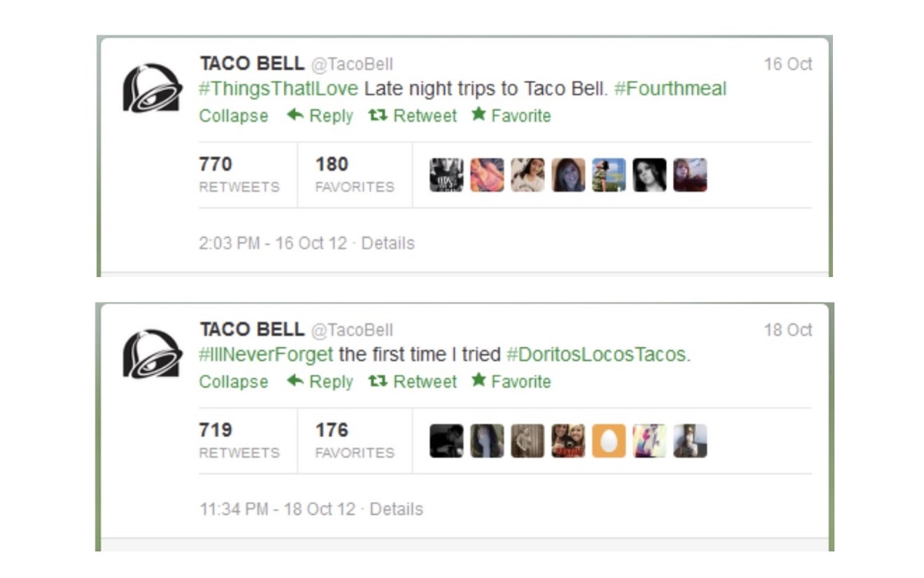Click the egg avatar in second tweet
This screenshot has height=578, width=924.
coord(608,441)
